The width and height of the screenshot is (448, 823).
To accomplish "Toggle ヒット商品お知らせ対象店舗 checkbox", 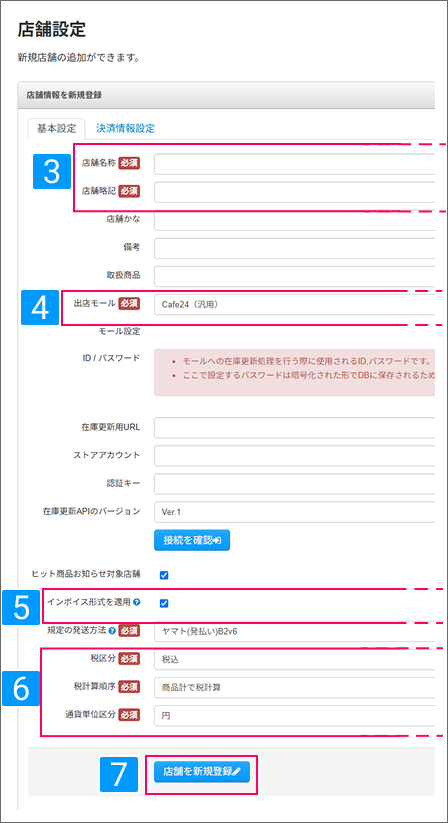I will click(x=164, y=575).
